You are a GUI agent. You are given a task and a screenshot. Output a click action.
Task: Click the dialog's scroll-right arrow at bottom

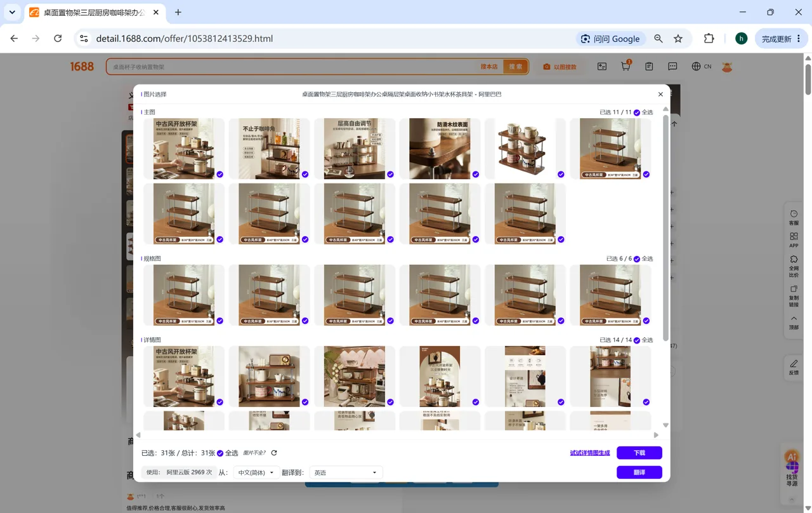[656, 435]
